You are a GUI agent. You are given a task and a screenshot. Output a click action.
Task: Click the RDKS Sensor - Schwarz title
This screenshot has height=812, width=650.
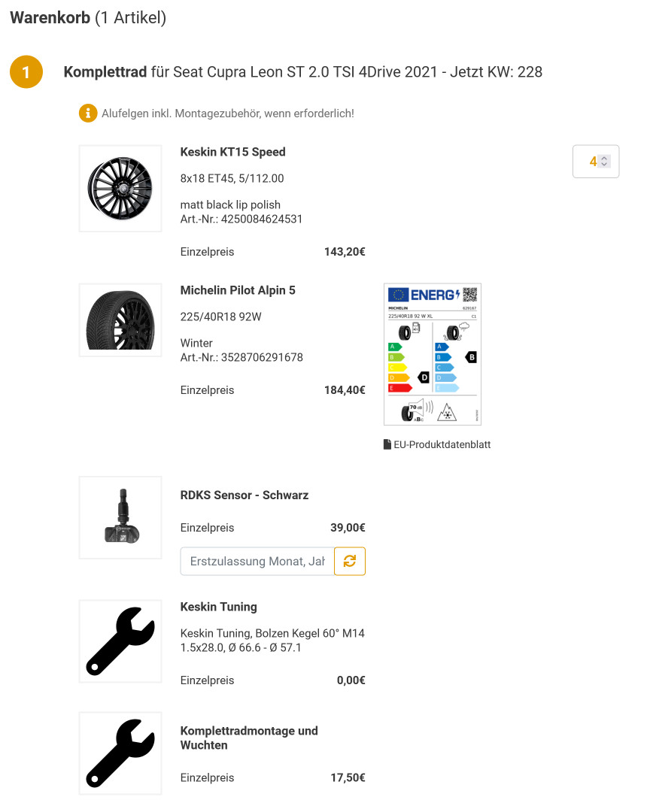point(245,495)
